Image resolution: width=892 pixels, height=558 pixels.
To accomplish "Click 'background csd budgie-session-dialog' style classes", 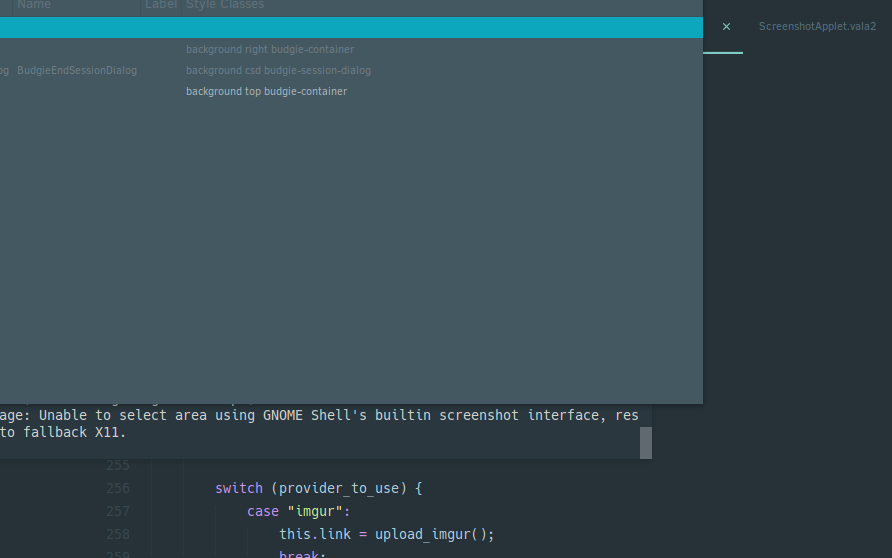I will tap(278, 71).
